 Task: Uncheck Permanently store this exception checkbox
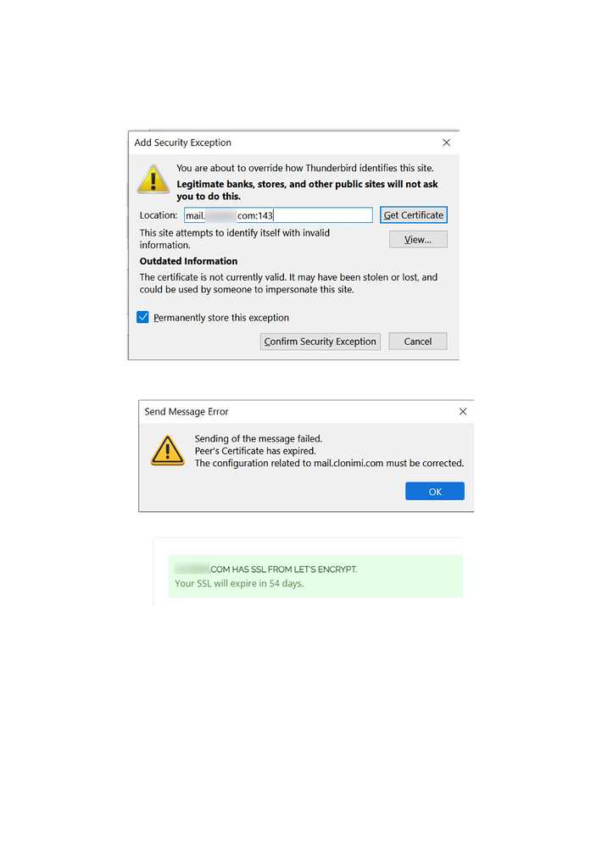click(143, 317)
